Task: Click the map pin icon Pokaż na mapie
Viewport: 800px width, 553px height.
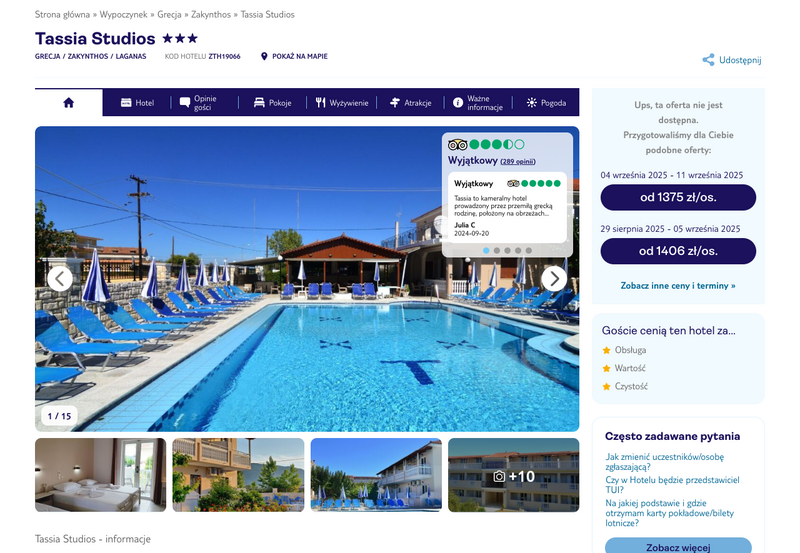Action: click(264, 56)
